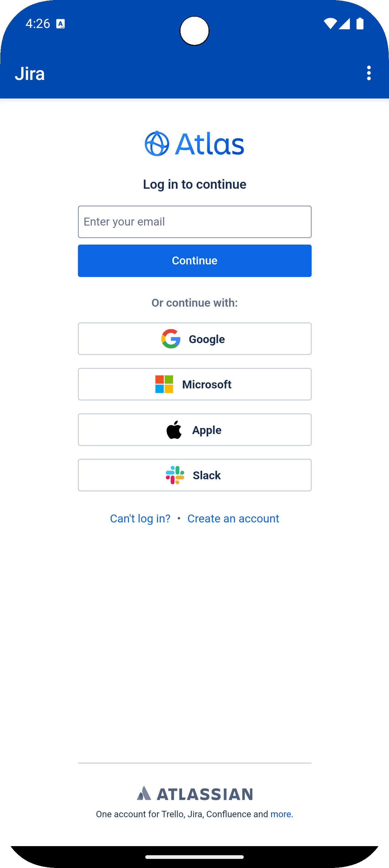Open the Can't log in? link
Viewport: 389px width, 868px height.
click(140, 518)
